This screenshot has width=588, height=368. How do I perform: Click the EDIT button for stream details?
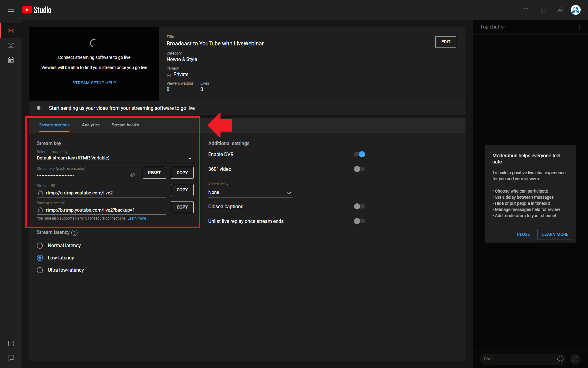446,42
